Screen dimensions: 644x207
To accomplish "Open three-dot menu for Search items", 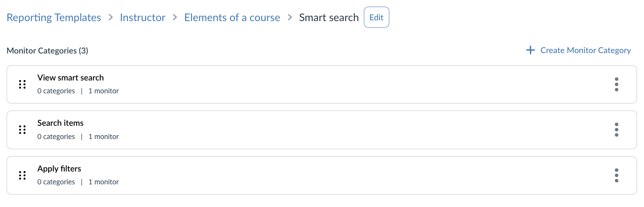I will [616, 130].
